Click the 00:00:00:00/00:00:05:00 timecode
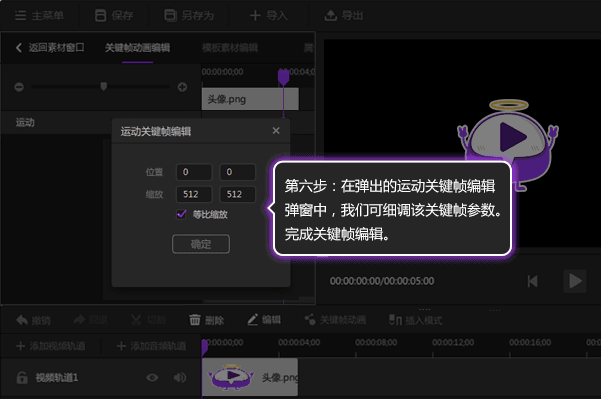Screen dimensions: 601x399 tap(382, 281)
